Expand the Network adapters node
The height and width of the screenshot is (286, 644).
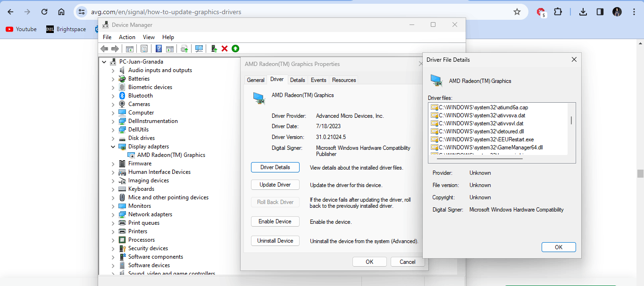click(x=113, y=214)
